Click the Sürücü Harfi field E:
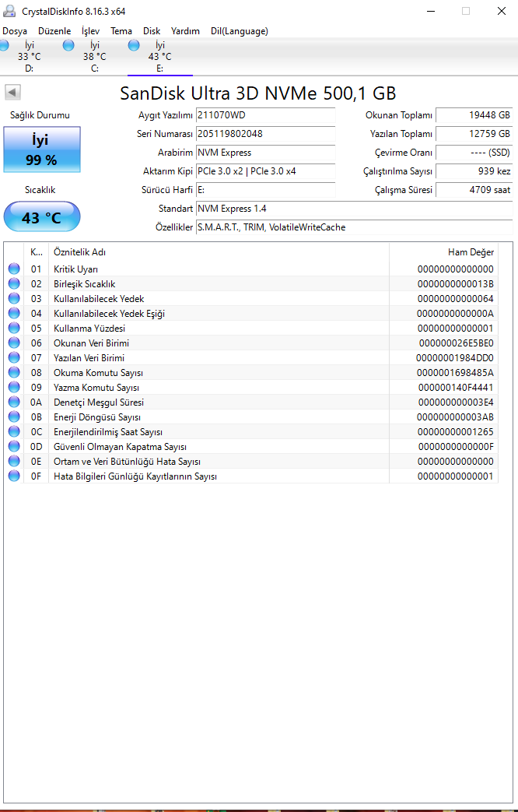This screenshot has height=812, width=518. click(x=266, y=189)
